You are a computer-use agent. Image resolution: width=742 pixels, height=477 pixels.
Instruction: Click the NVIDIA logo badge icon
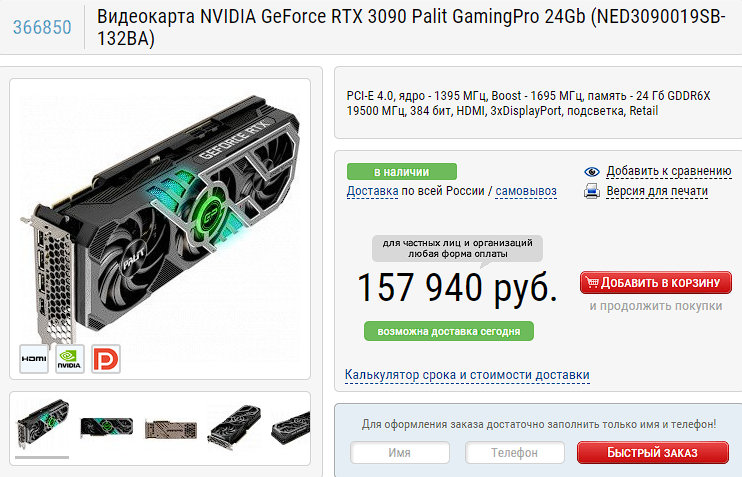70,359
